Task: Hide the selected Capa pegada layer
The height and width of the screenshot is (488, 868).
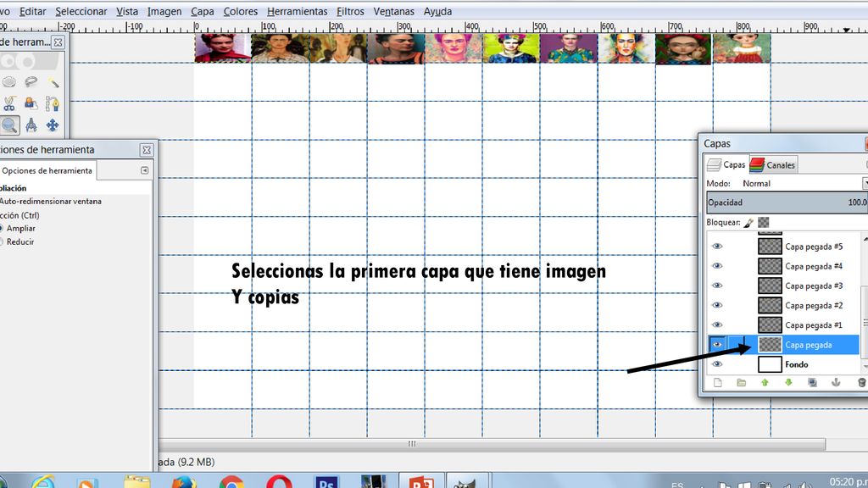Action: (x=717, y=345)
